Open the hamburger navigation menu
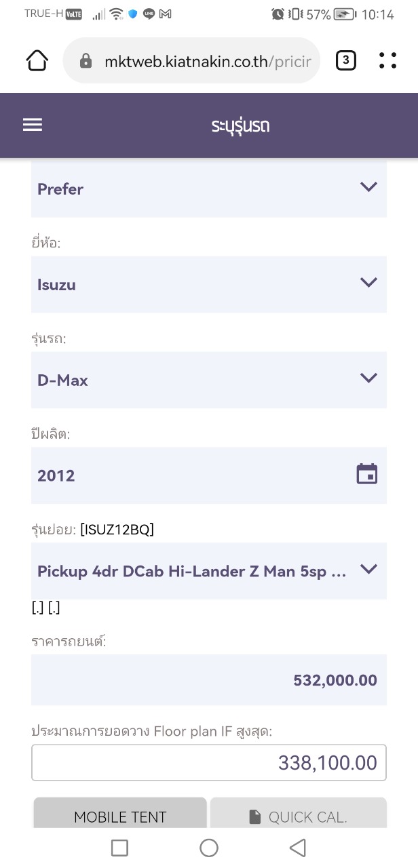This screenshot has height=868, width=418. click(33, 125)
